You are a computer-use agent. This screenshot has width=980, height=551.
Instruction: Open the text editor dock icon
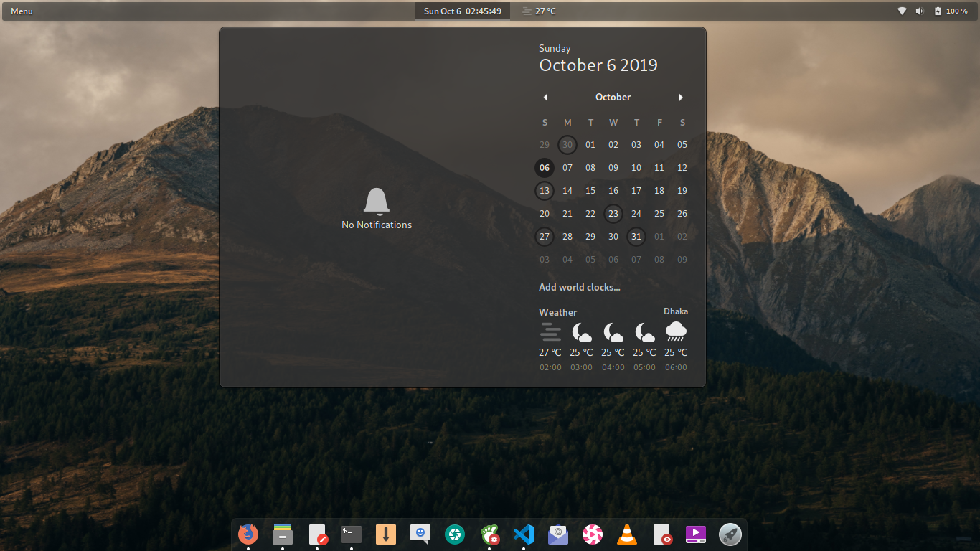click(317, 534)
